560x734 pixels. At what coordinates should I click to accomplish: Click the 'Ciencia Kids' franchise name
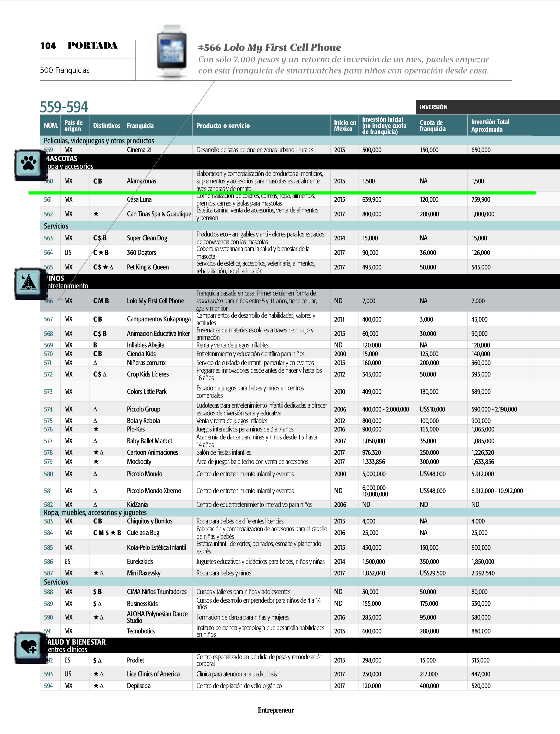pyautogui.click(x=141, y=354)
